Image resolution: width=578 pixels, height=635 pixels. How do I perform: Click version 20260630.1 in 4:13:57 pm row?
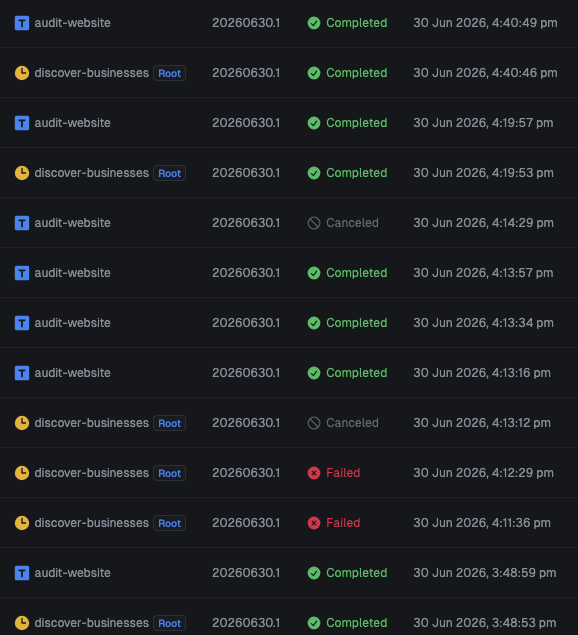click(x=246, y=273)
